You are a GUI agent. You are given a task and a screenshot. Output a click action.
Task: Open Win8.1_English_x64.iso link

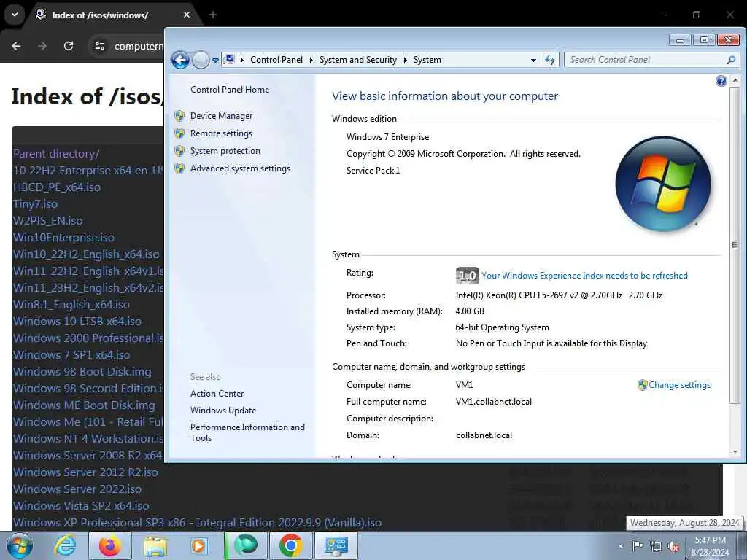(71, 305)
